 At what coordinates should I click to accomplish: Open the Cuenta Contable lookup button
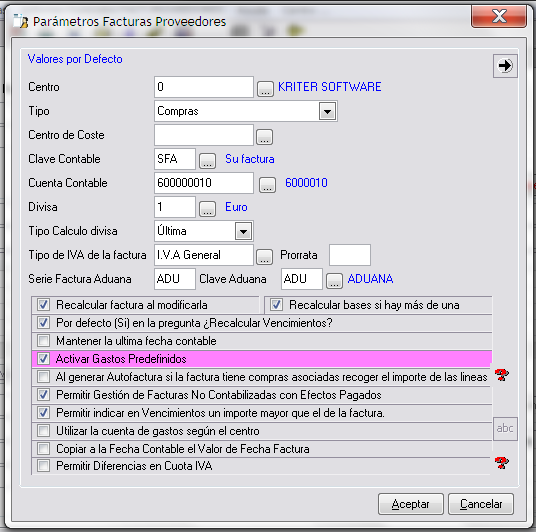pos(267,185)
